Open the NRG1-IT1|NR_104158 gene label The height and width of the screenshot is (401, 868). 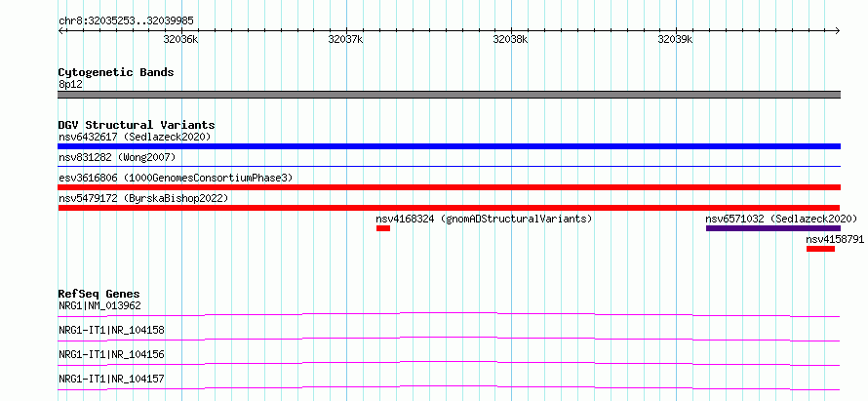pos(111,331)
